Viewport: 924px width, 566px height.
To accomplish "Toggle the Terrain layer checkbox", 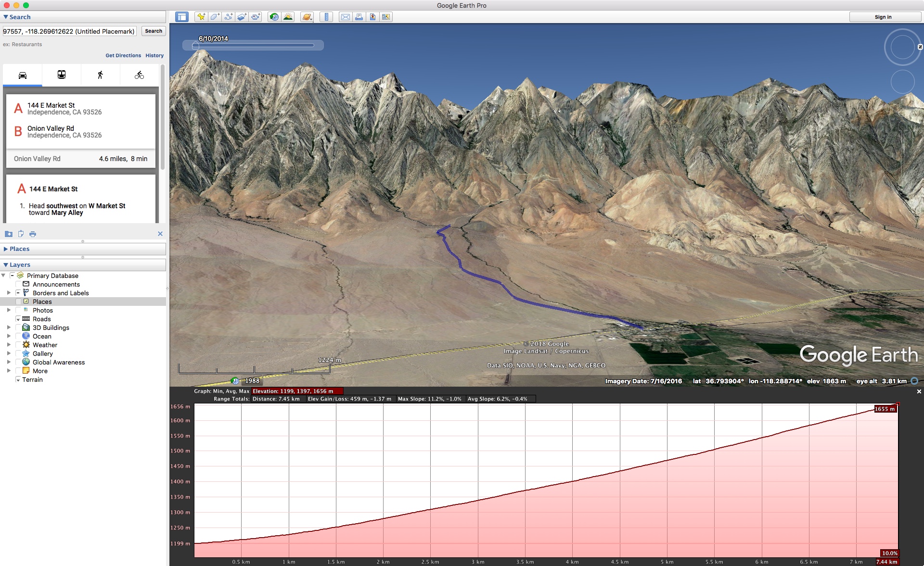I will (18, 379).
